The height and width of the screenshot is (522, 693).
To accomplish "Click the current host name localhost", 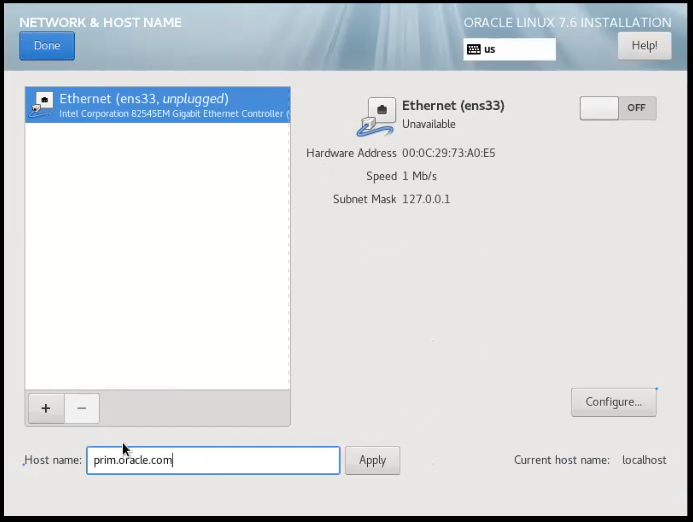I will [644, 460].
